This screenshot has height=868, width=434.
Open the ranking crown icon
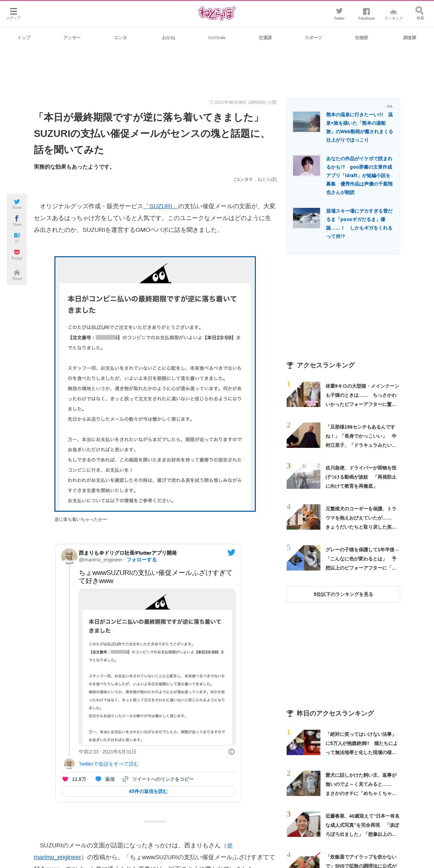tap(393, 14)
